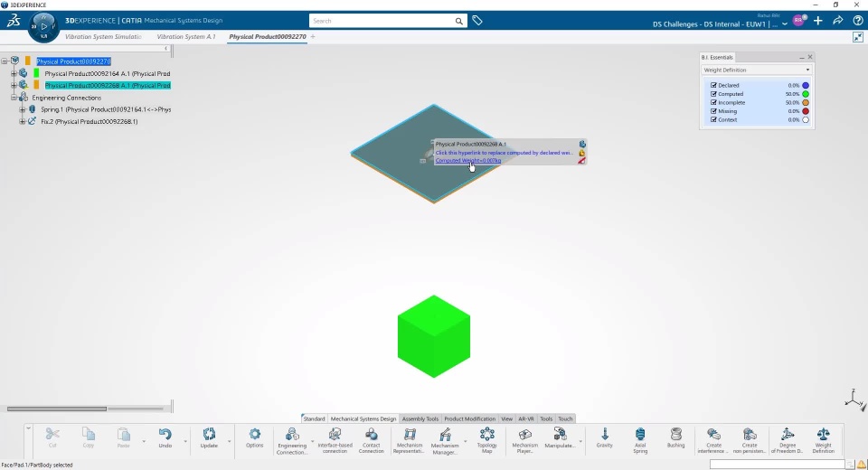Click in the top Search field
The height and width of the screenshot is (470, 868).
382,21
